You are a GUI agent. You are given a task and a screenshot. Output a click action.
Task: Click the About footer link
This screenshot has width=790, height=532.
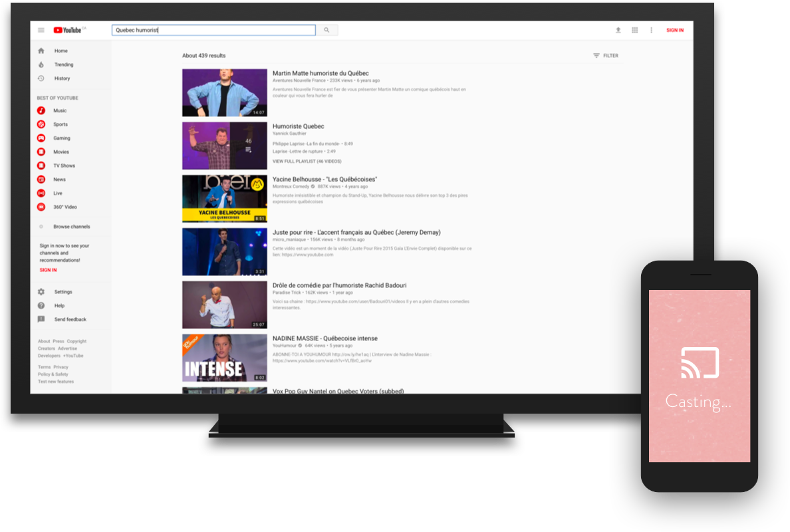44,342
